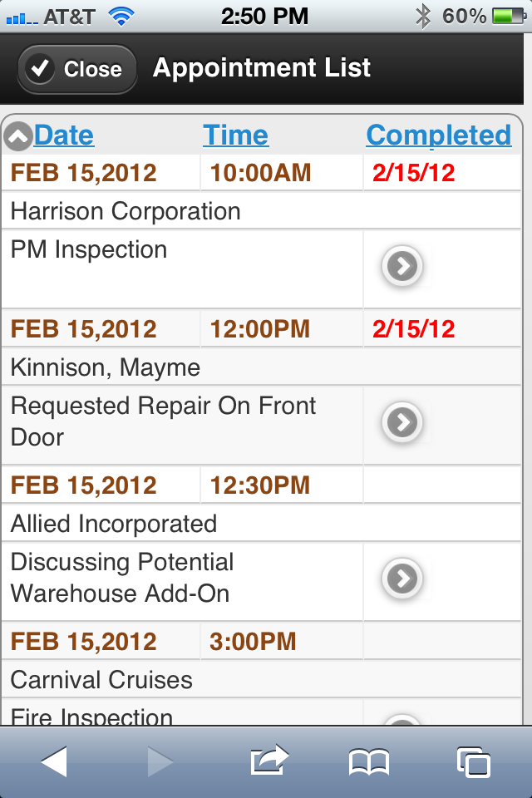532x798 pixels.
Task: Tap the 3:00PM appointment time cell
Action: pos(282,641)
